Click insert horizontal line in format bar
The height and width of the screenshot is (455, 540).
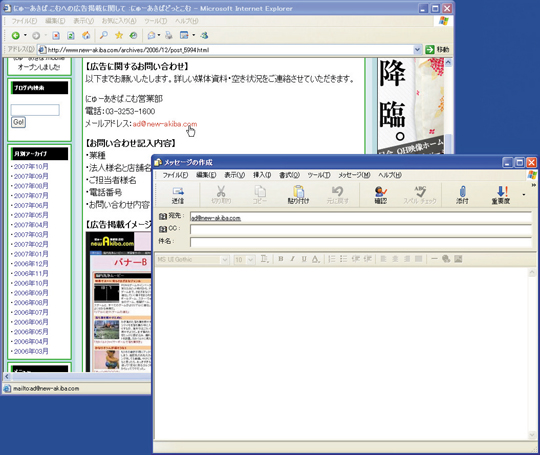click(x=434, y=259)
